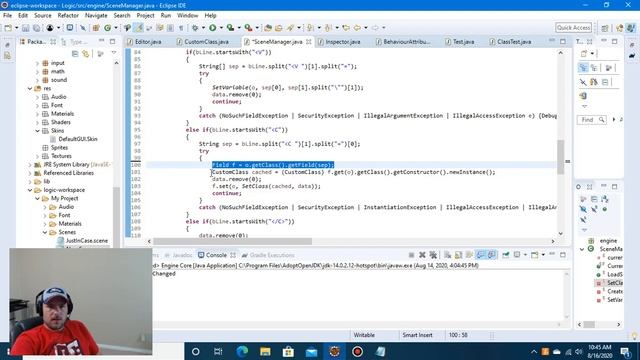Click Collapse All in Package Explorer

(x=75, y=53)
